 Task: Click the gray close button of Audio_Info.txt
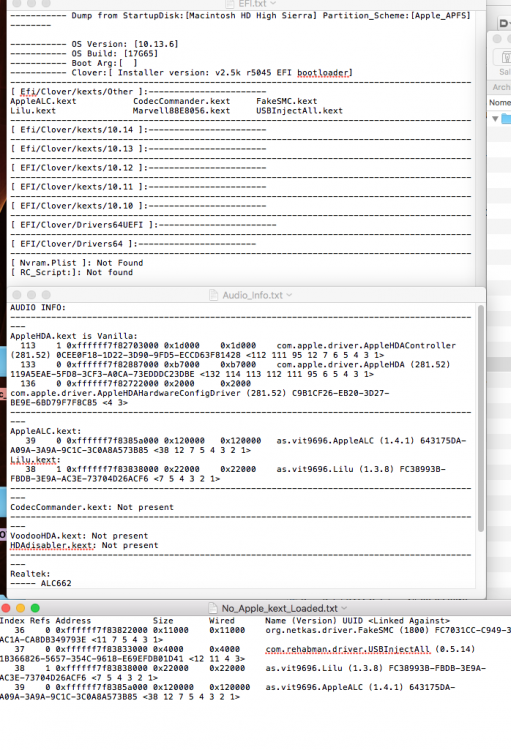17,295
